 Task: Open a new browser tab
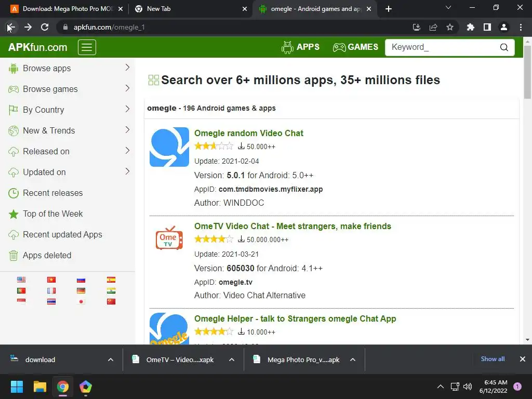[x=389, y=9]
